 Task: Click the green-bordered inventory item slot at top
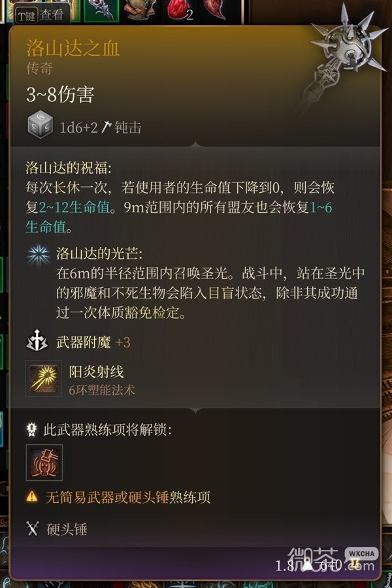tap(101, 10)
